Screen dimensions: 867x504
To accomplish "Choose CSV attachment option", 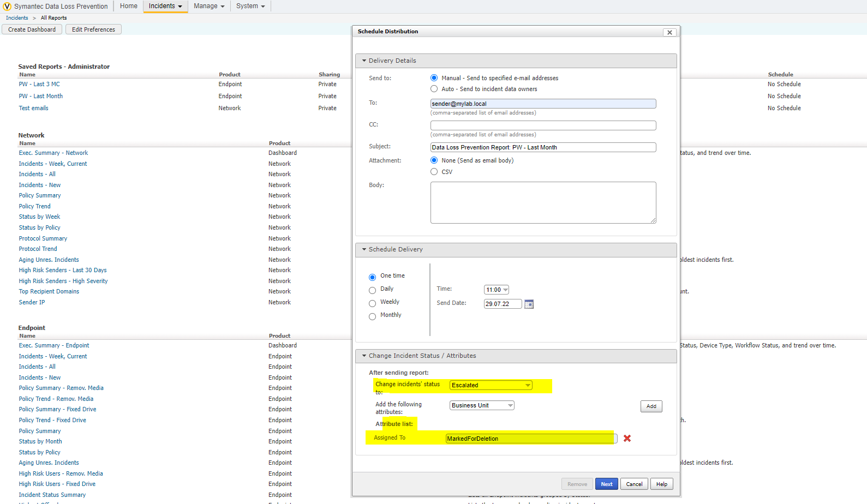I will tap(434, 172).
